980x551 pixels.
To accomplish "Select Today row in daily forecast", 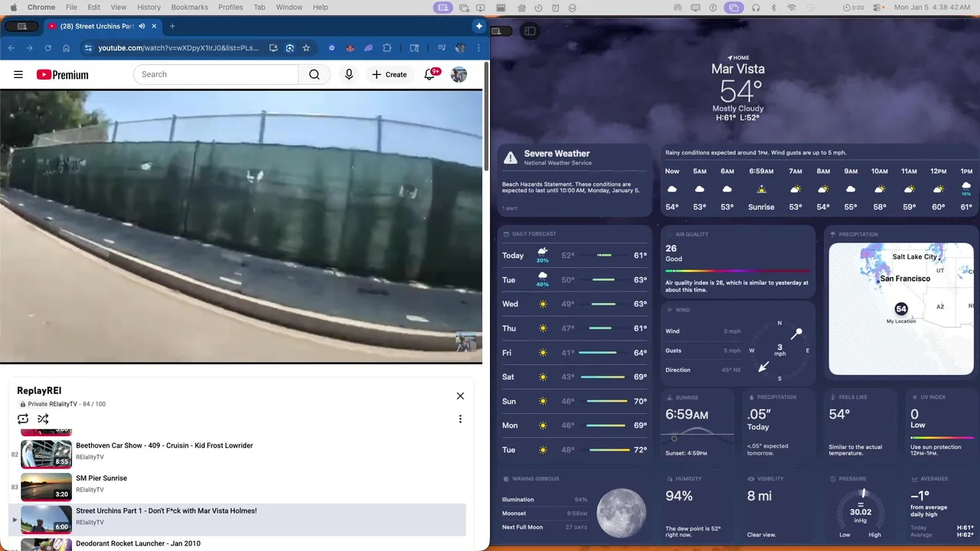I will tap(575, 256).
